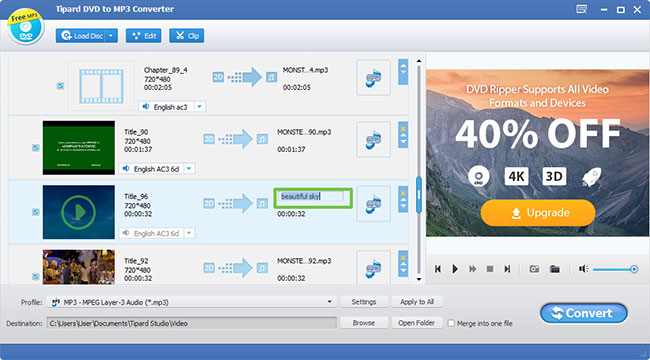Open MP3 output profile icon for Title_90
This screenshot has height=360, width=650.
(x=374, y=139)
